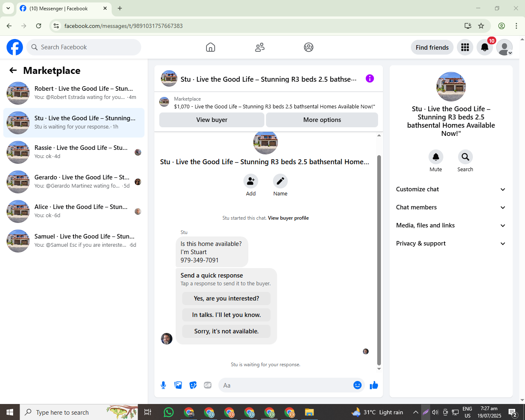Open the Alice conversation

coord(74,211)
